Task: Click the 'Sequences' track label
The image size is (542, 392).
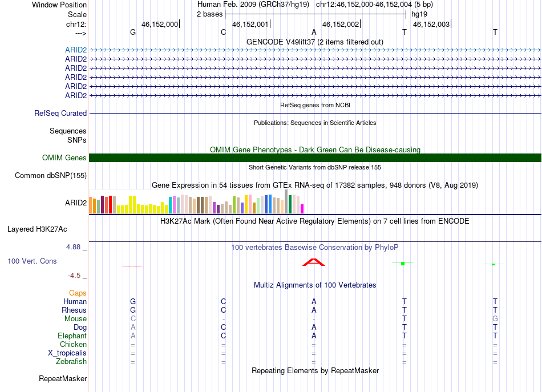Action: point(68,131)
